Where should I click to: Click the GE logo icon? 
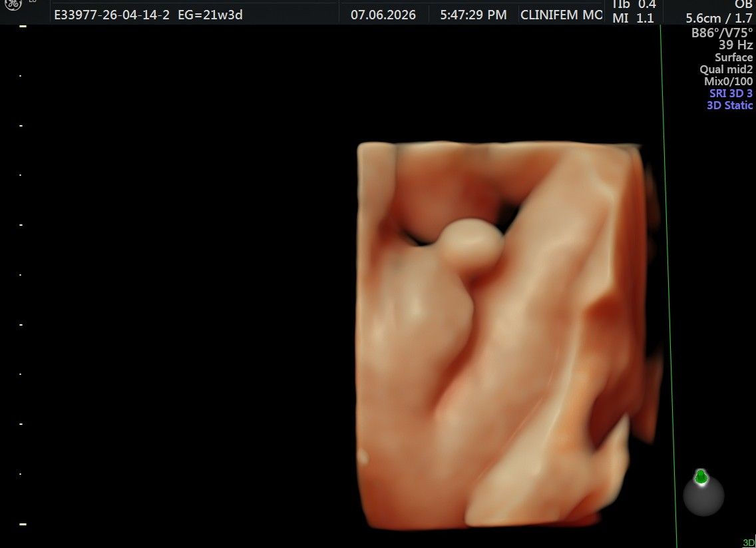point(13,5)
